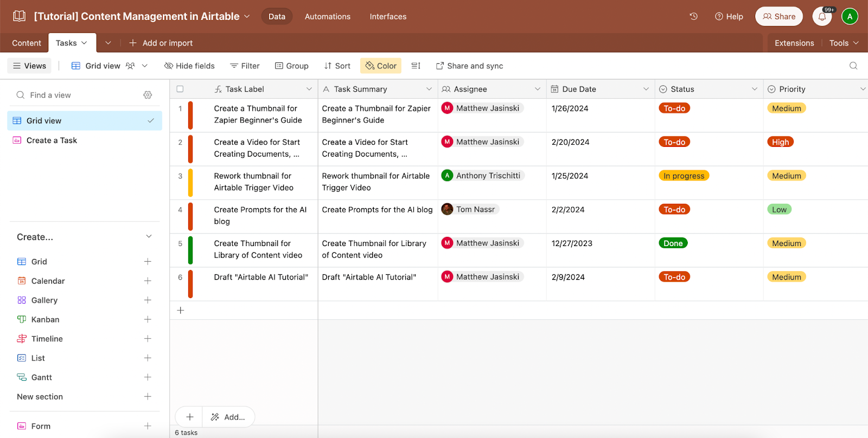
Task: Toggle the select all records checkbox
Action: coord(180,89)
